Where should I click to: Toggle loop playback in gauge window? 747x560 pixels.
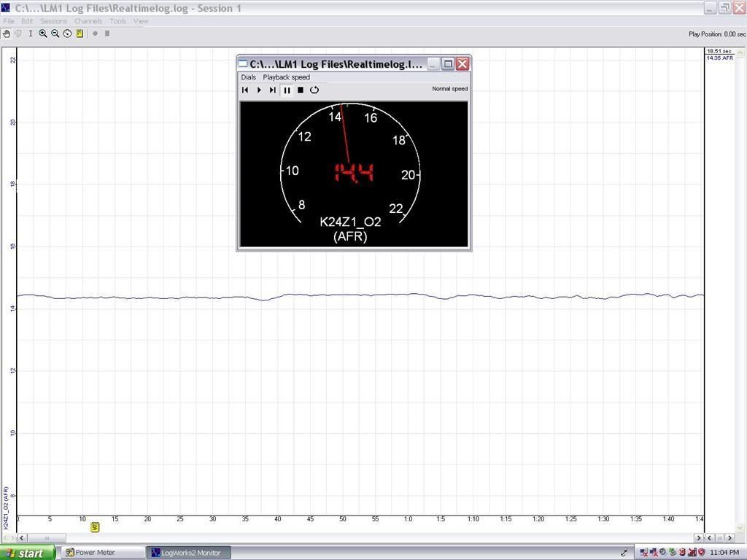[314, 90]
